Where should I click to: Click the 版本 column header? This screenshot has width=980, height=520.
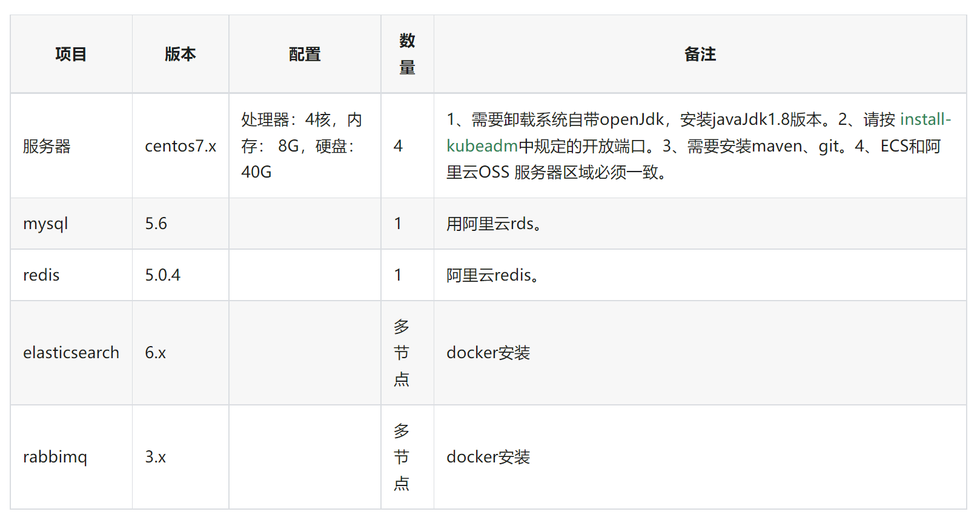[180, 55]
